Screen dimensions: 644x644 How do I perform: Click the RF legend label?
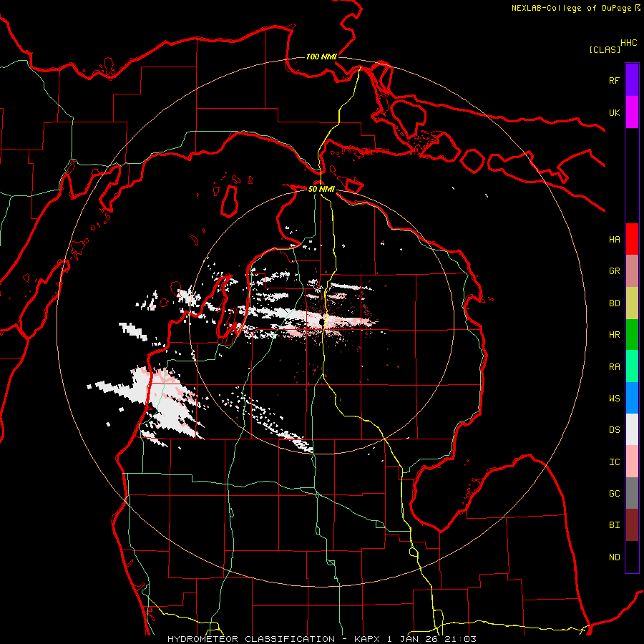point(615,80)
